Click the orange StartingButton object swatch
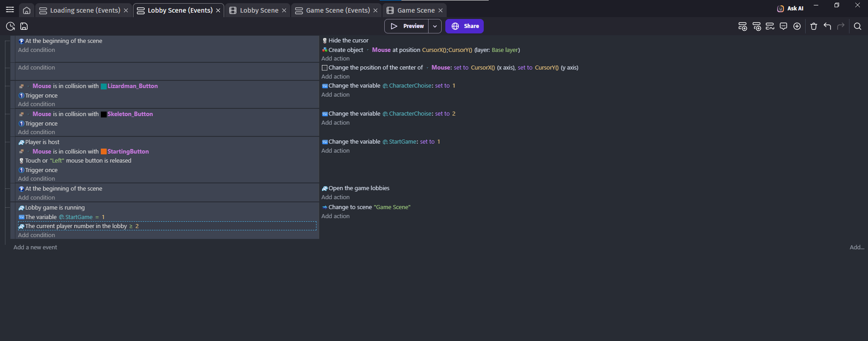The image size is (868, 341). coord(104,152)
